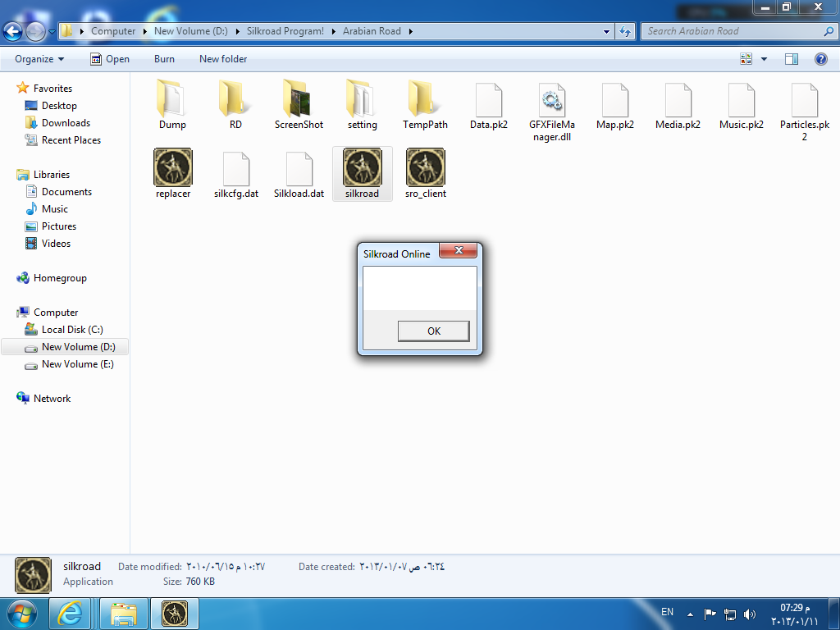Select the Media.pk2 file icon
The height and width of the screenshot is (630, 840).
(678, 99)
